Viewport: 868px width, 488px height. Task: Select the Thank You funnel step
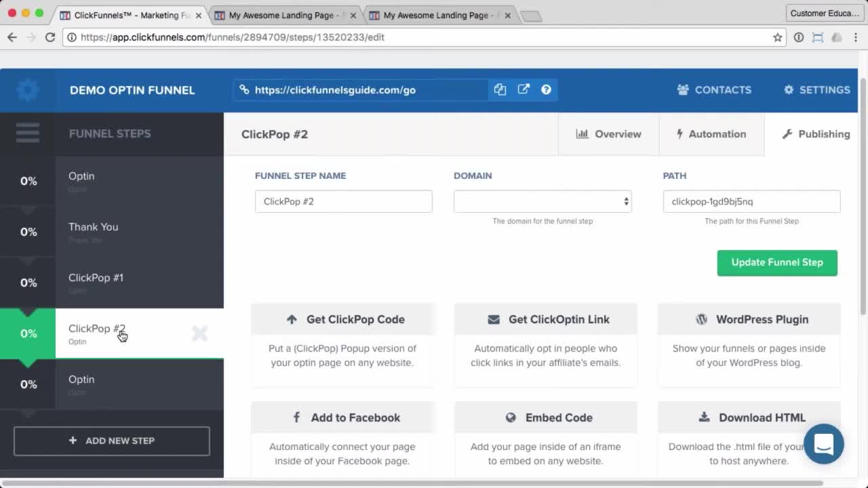click(x=112, y=232)
